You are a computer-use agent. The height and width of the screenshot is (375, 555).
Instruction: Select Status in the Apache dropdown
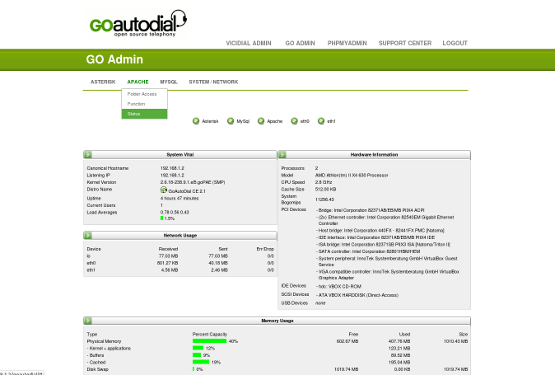pos(144,114)
